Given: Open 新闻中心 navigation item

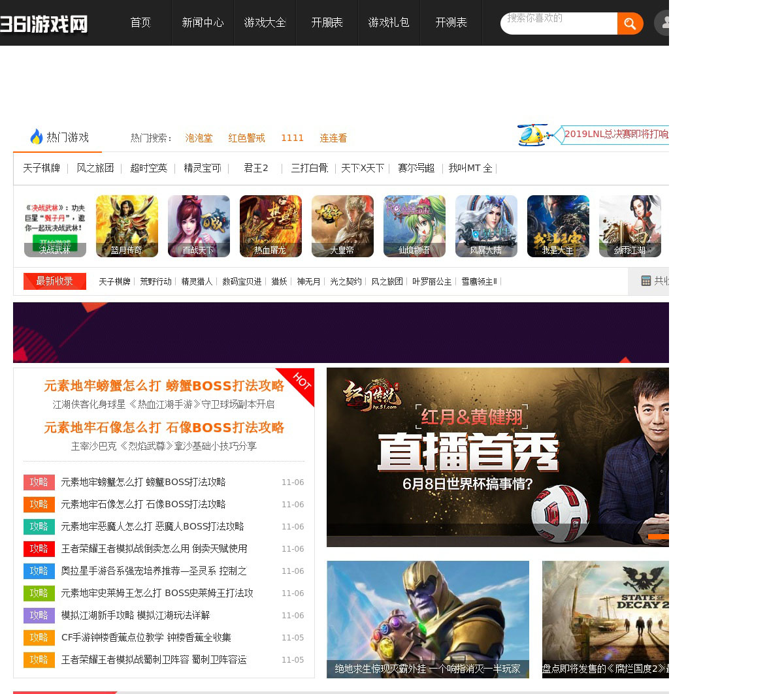Looking at the screenshot, I should (x=203, y=23).
